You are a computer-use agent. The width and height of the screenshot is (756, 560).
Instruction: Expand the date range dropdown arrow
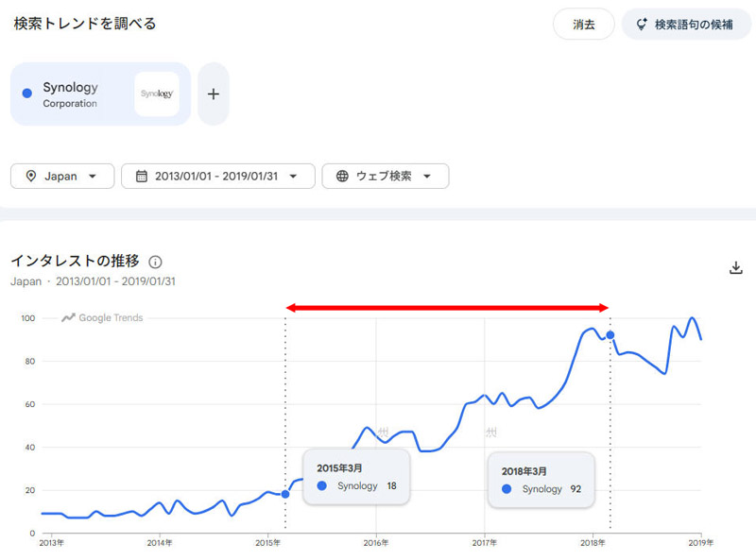point(293,177)
